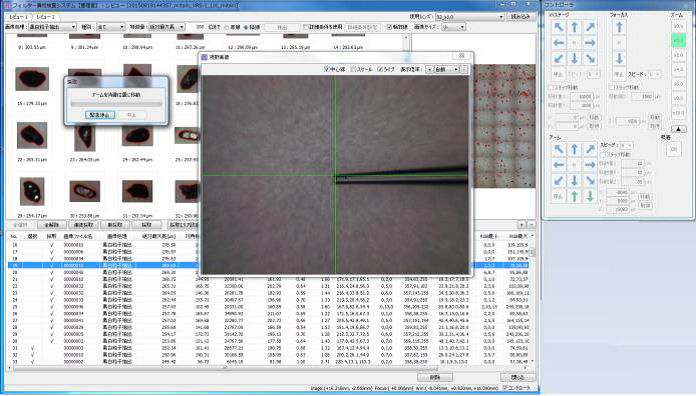Viewport: 696px width, 396px height.
Task: Open Arm speed dropdown
Action: point(627,145)
